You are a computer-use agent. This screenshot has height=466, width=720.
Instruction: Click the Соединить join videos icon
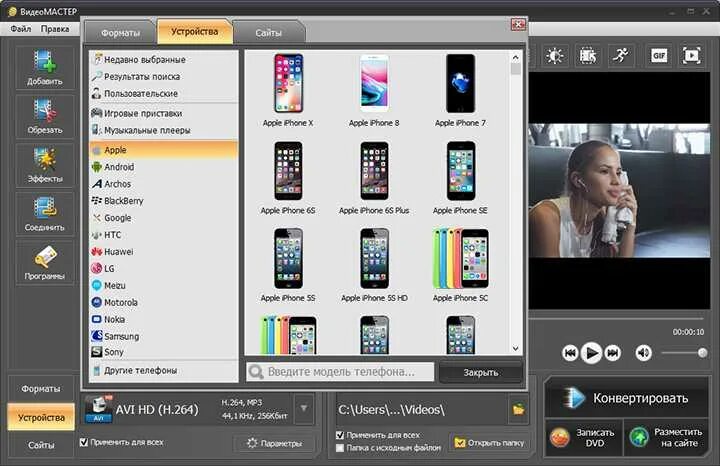[x=45, y=213]
